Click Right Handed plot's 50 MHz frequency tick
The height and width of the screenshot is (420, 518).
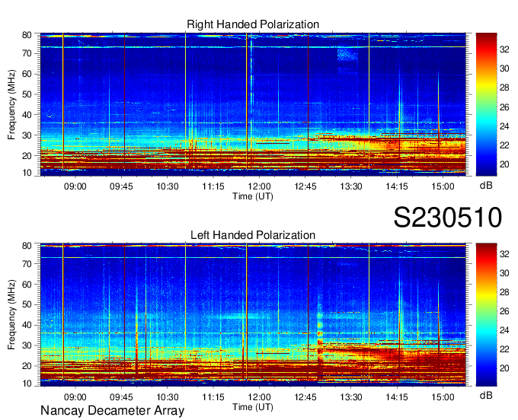[27, 94]
